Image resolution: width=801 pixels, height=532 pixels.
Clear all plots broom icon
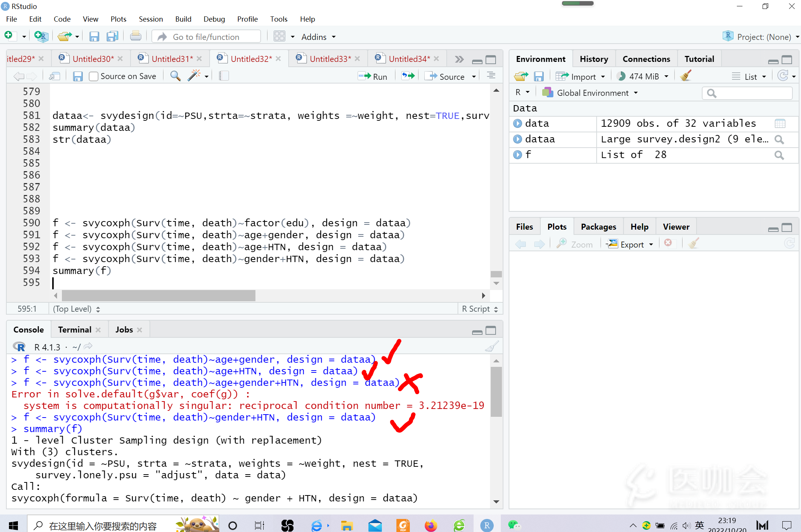[693, 243]
